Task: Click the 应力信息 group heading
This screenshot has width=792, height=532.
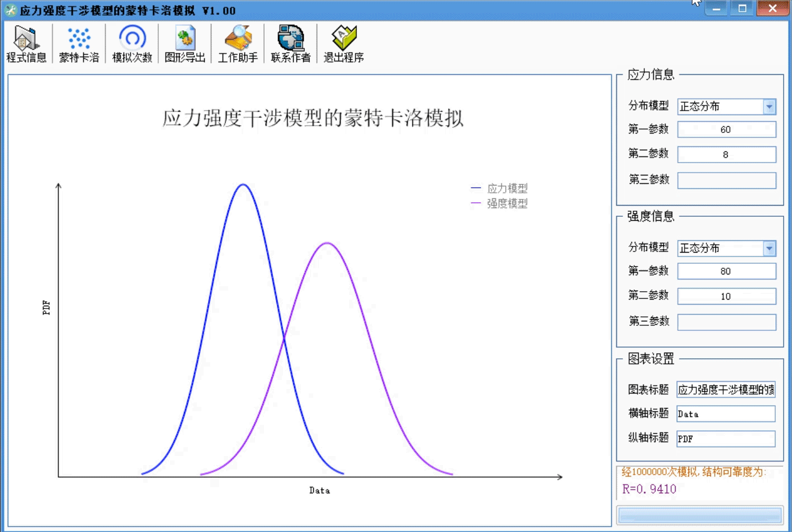Action: (x=650, y=74)
